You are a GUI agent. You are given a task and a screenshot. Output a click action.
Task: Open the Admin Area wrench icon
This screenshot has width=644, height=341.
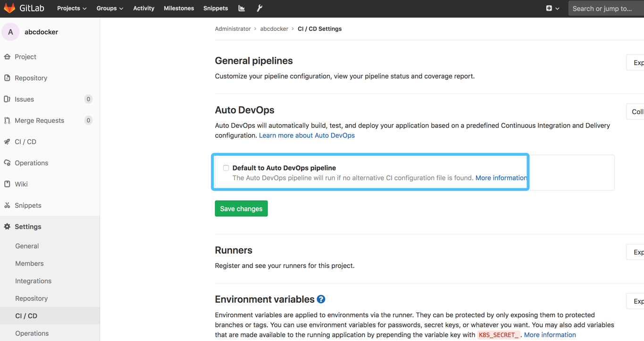pos(259,9)
